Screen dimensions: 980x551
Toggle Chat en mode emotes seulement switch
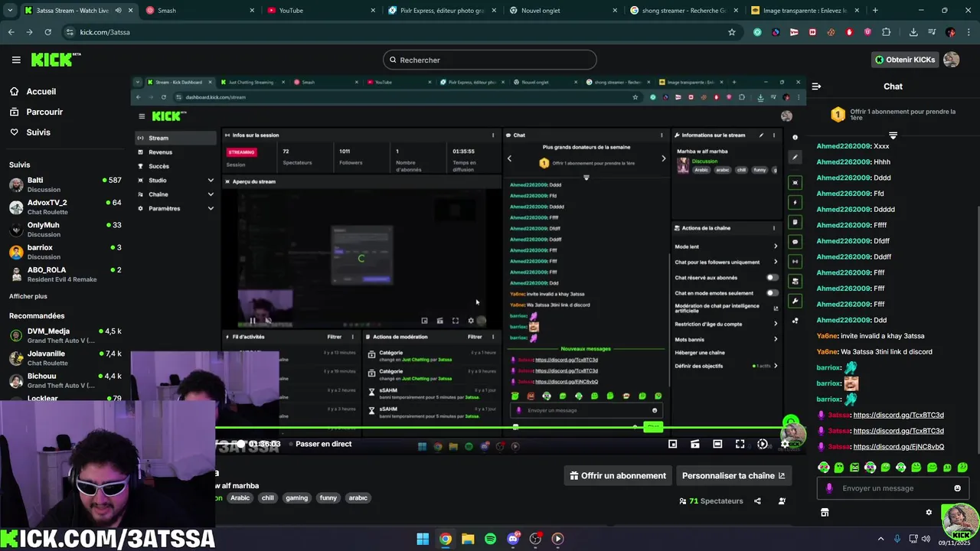pos(773,293)
